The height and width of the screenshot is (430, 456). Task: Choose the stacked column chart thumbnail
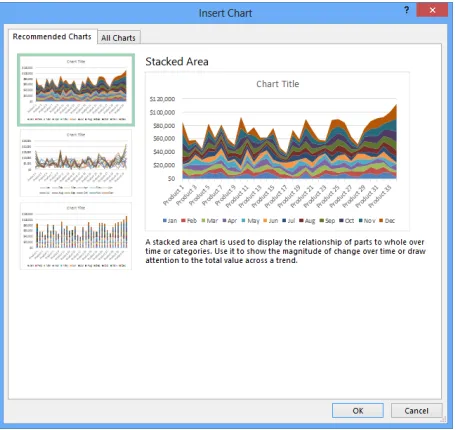point(76,236)
